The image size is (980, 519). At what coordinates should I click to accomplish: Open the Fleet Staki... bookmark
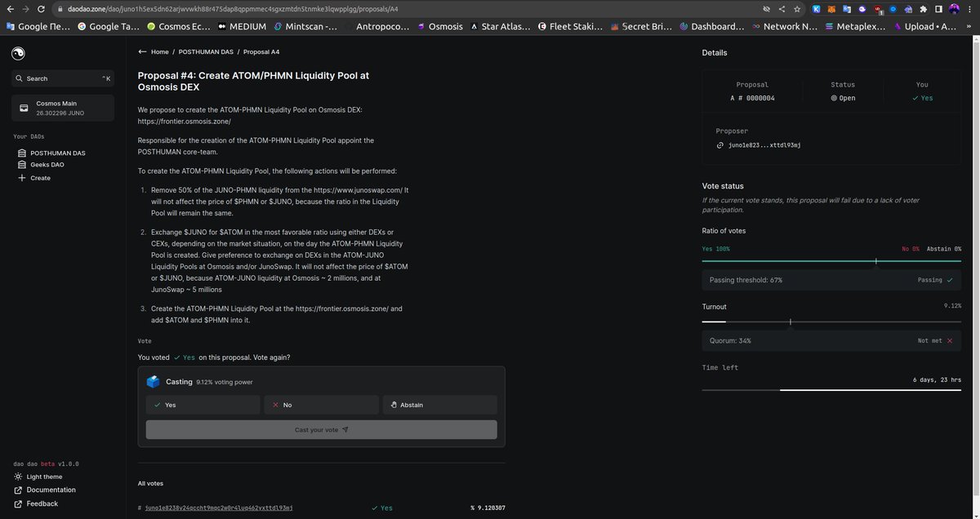(x=571, y=26)
